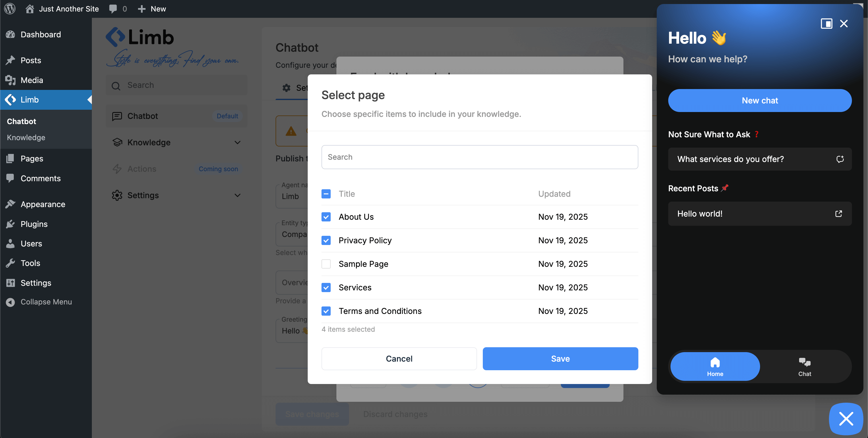This screenshot has height=438, width=868.
Task: Open the Settings gear in Limb panel
Action: [117, 195]
